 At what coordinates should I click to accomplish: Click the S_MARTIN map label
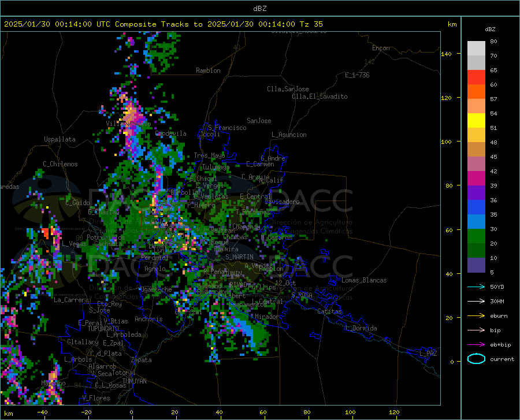click(239, 257)
